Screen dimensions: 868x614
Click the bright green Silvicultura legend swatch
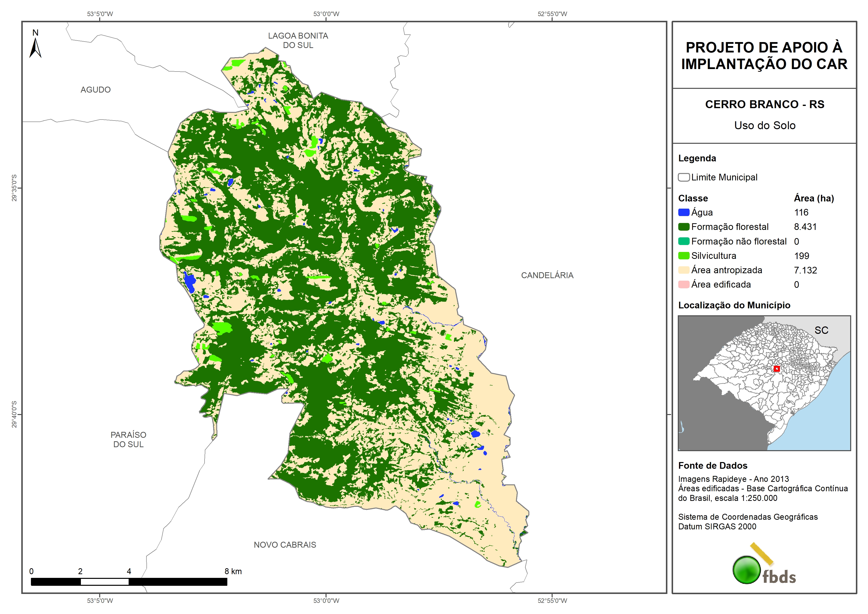pos(683,256)
